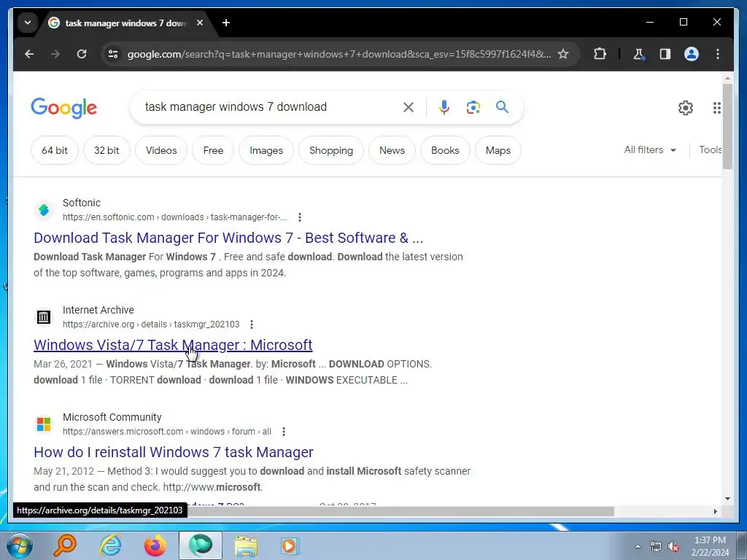Open Chrome Labs flask icon
Viewport: 747px width, 560px height.
coord(639,54)
